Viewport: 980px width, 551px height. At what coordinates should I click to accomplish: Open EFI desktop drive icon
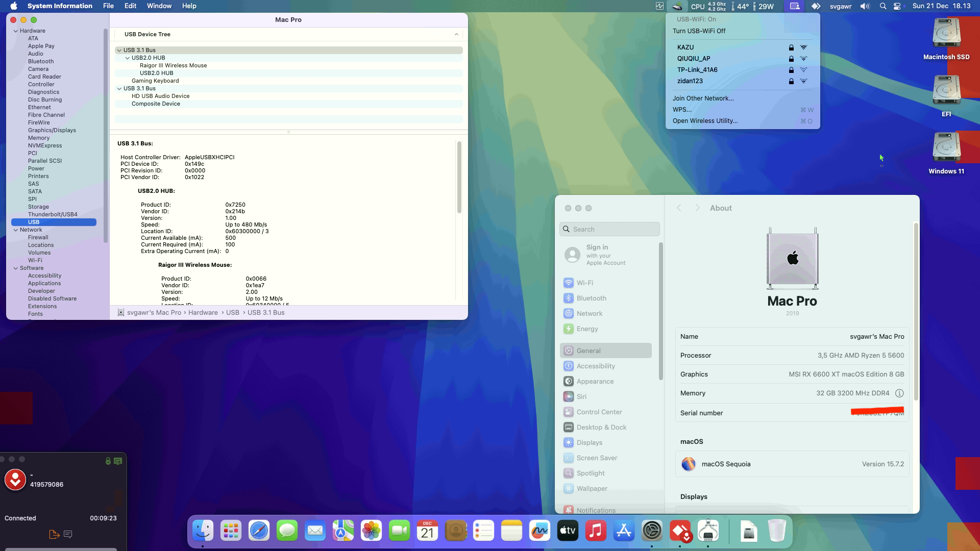[x=946, y=96]
